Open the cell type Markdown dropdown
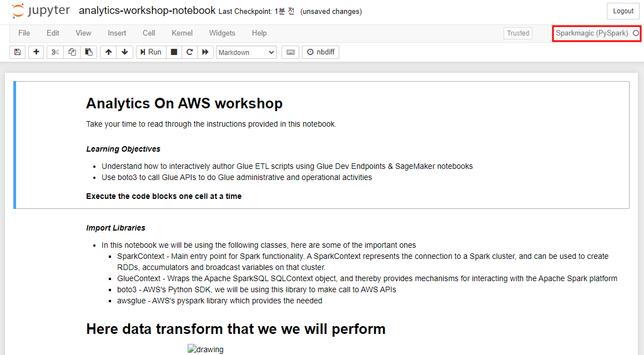This screenshot has height=355, width=644. 246,53
